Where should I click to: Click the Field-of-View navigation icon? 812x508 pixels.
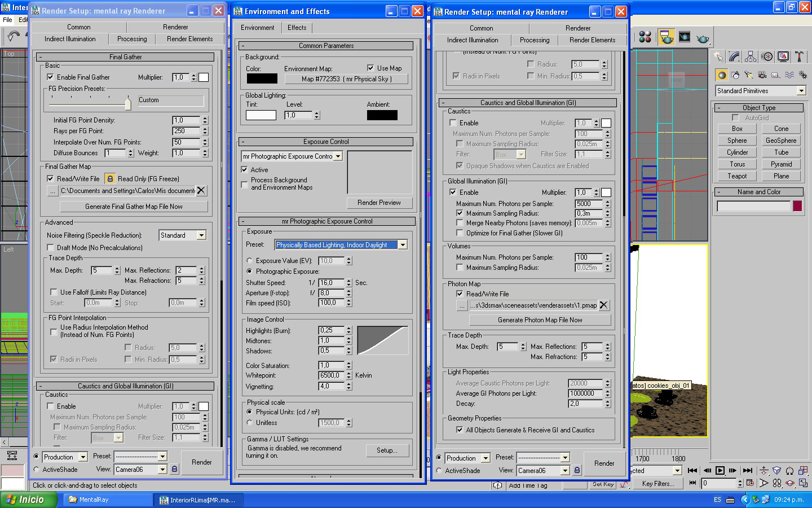tap(764, 483)
